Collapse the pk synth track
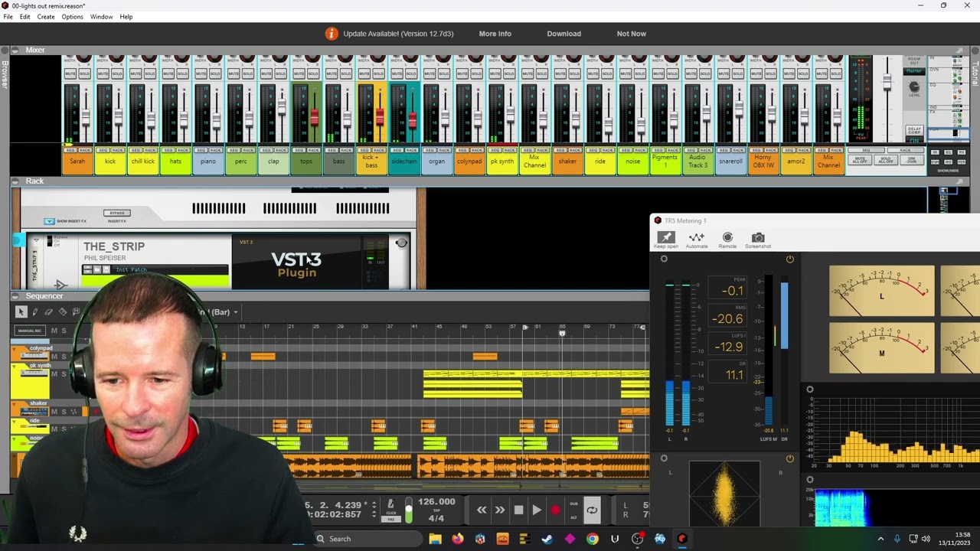The width and height of the screenshot is (980, 551). (x=14, y=366)
